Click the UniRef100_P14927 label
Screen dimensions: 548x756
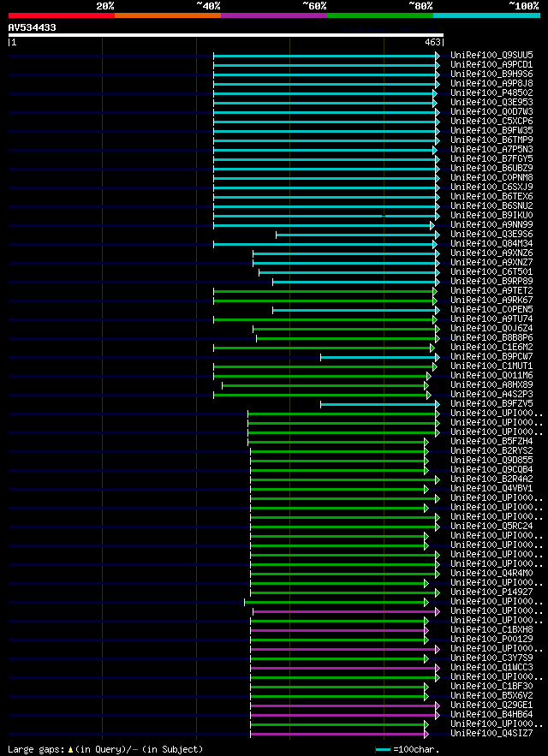[x=491, y=592]
